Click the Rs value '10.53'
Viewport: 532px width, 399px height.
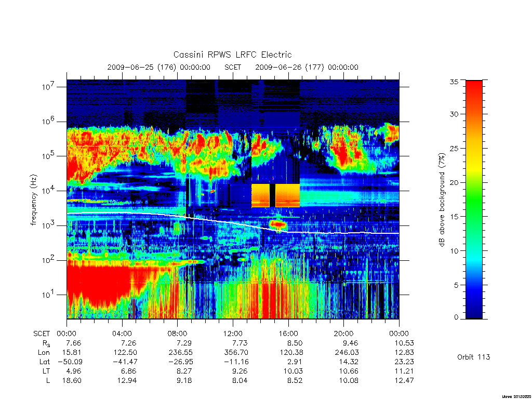(404, 343)
